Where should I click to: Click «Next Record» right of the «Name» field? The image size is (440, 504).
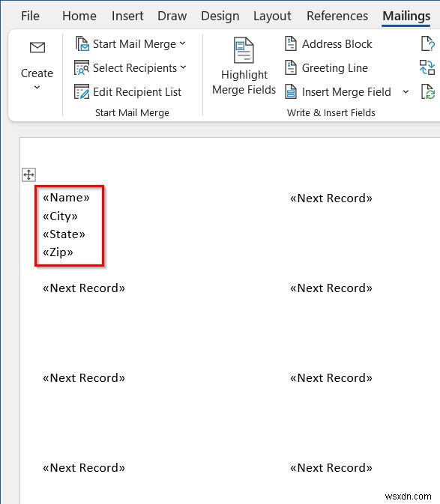(331, 198)
